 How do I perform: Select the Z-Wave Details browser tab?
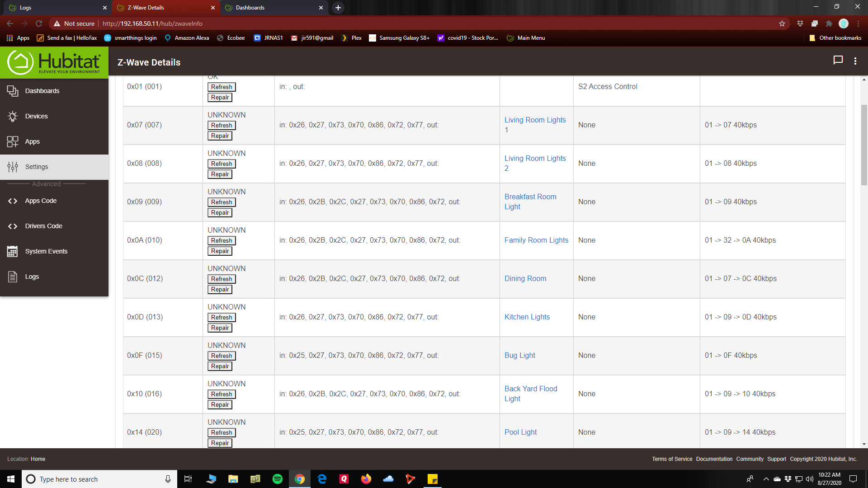tap(165, 8)
